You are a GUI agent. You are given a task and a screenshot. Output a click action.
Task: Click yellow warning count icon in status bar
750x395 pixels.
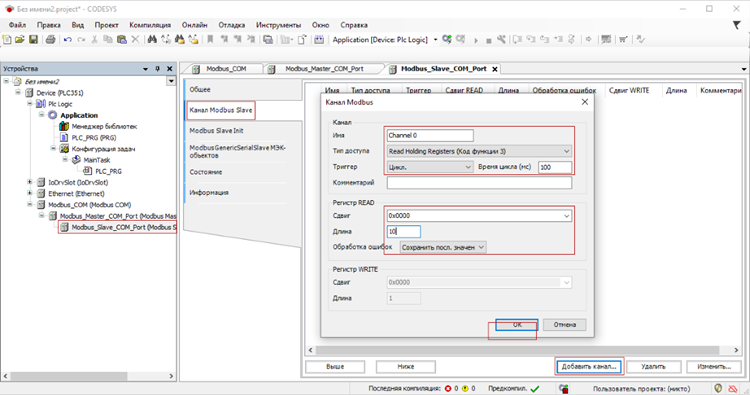point(465,389)
